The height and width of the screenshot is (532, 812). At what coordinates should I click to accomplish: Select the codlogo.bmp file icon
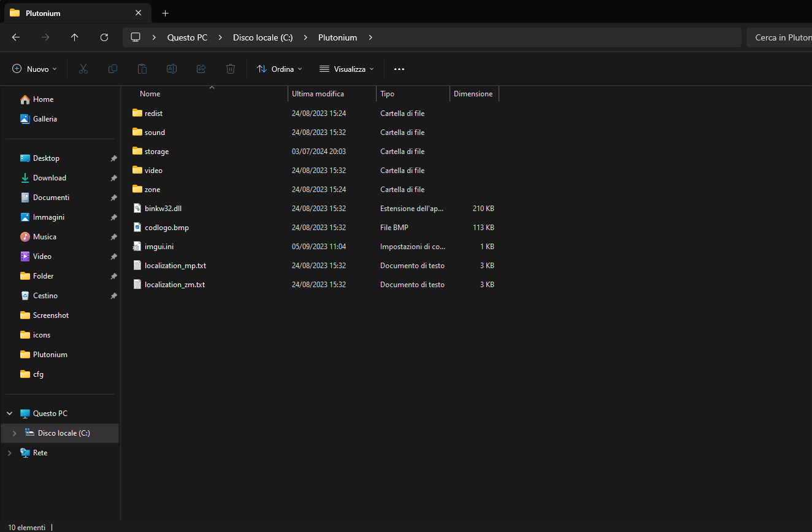pyautogui.click(x=137, y=228)
